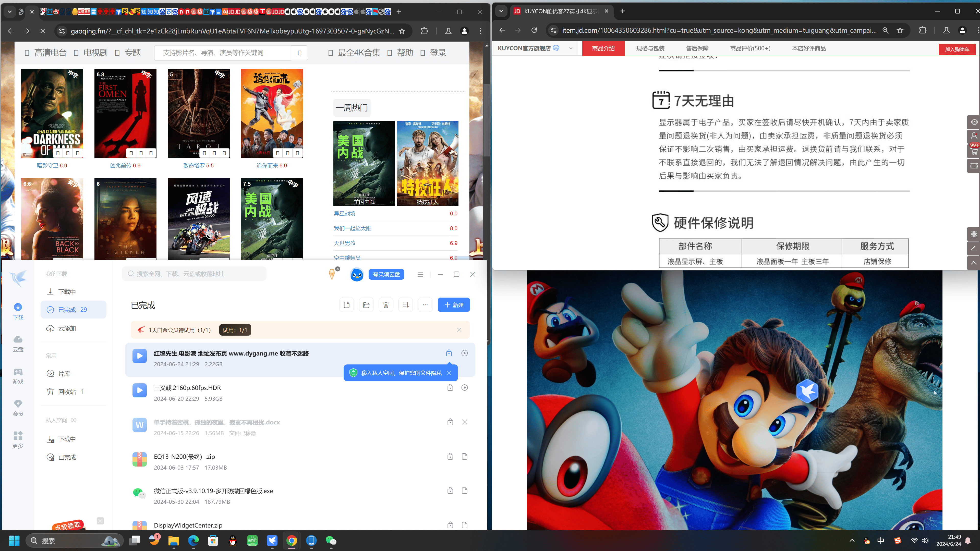The width and height of the screenshot is (980, 551).
Task: Expand the KUYCON官方旗舰店 store dropdown
Action: 570,48
